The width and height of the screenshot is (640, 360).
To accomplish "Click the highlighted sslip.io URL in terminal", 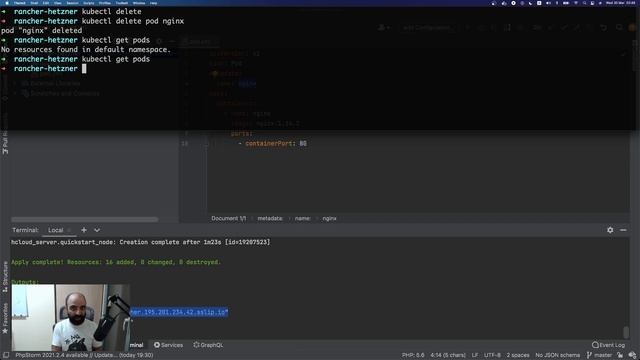I will [x=179, y=312].
